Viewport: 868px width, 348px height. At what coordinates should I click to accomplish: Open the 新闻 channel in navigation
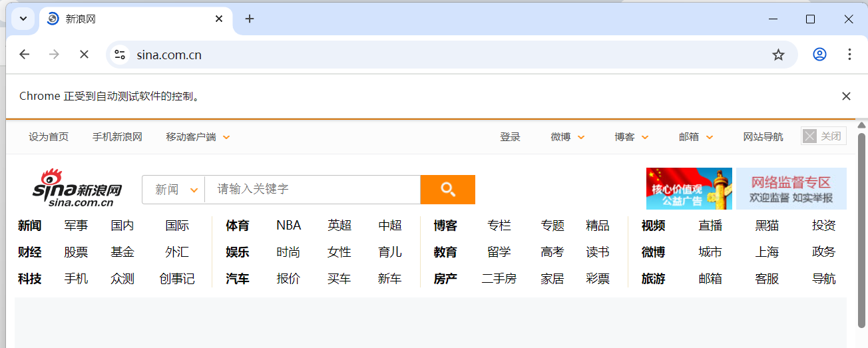pyautogui.click(x=29, y=226)
